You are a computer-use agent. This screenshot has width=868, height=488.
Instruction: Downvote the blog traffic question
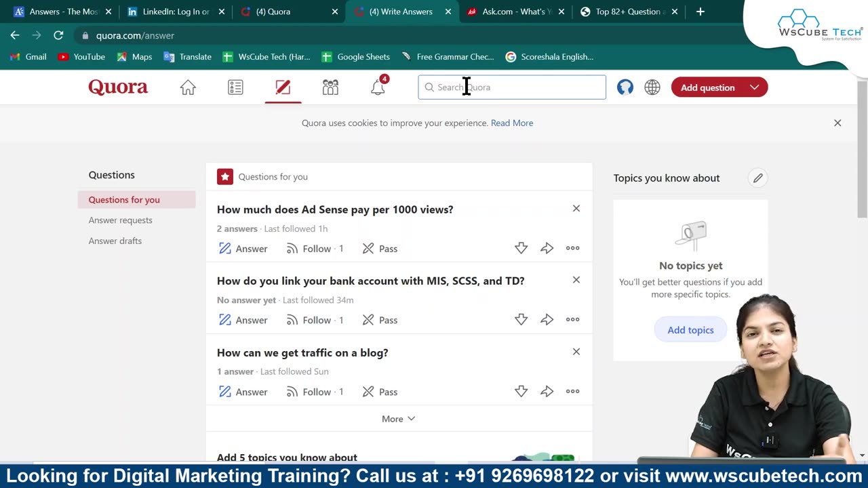(521, 391)
